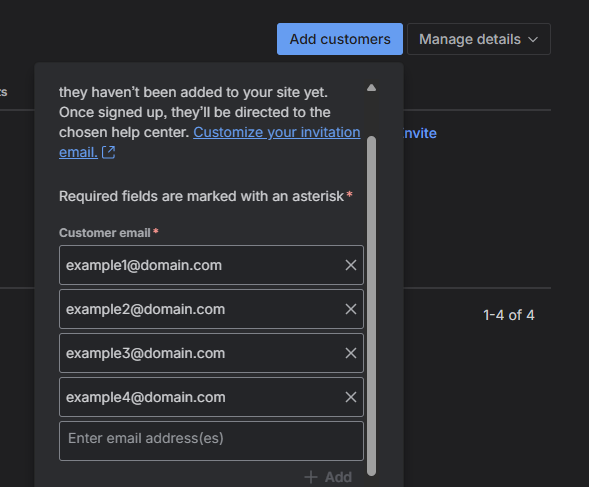The height and width of the screenshot is (487, 589).
Task: Click the partially hidden invite link
Action: click(x=420, y=133)
